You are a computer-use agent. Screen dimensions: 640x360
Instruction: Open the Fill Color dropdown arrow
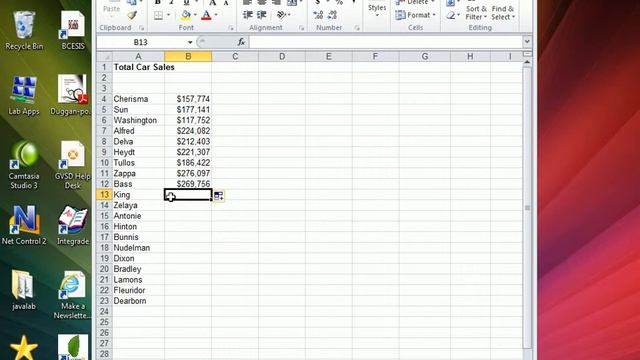click(x=195, y=16)
